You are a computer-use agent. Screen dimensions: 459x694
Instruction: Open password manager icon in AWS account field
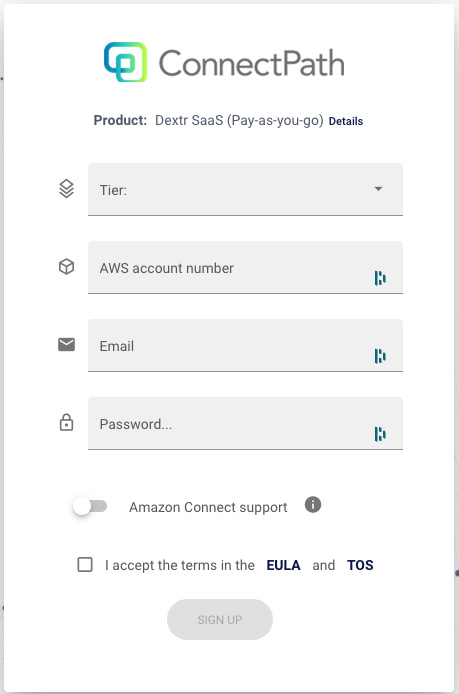(x=380, y=278)
